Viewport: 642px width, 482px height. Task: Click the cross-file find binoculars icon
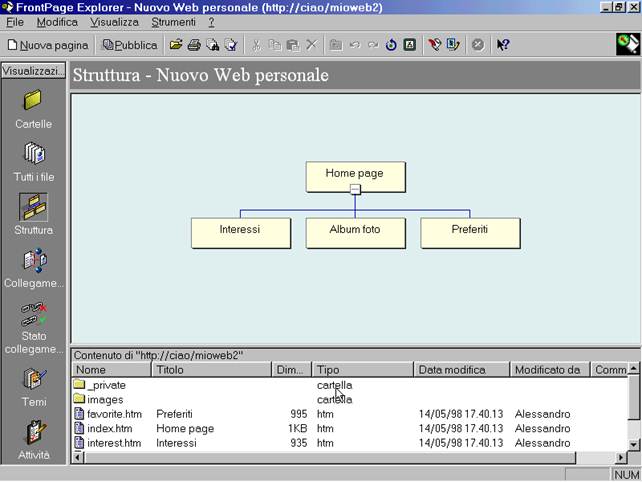coord(212,45)
